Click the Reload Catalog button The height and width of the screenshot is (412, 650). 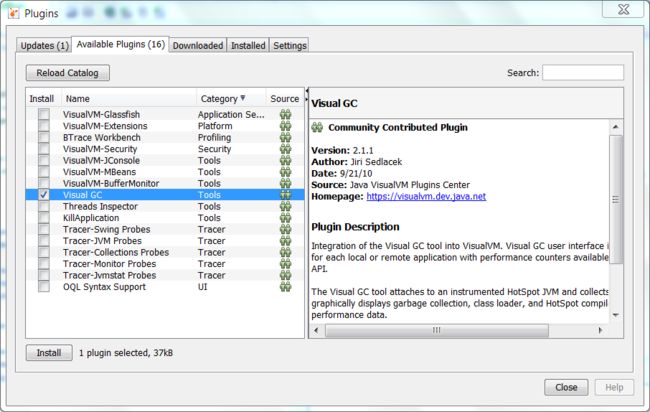click(x=68, y=73)
